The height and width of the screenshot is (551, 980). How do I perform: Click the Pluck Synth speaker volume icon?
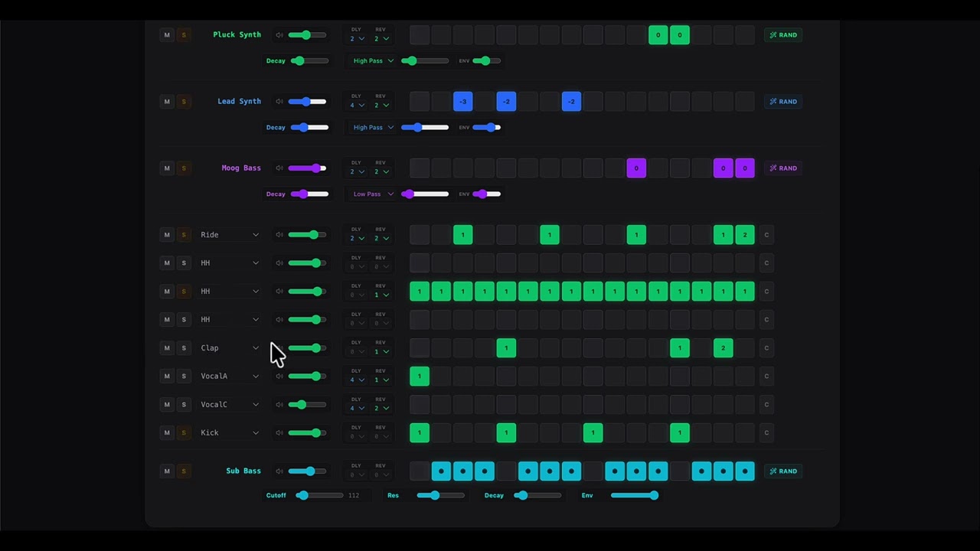[x=279, y=35]
